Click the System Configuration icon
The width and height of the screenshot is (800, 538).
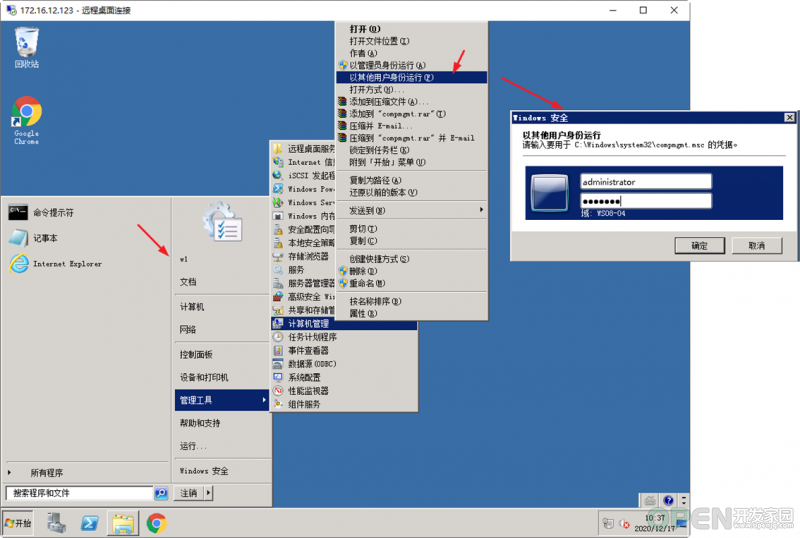tap(278, 377)
